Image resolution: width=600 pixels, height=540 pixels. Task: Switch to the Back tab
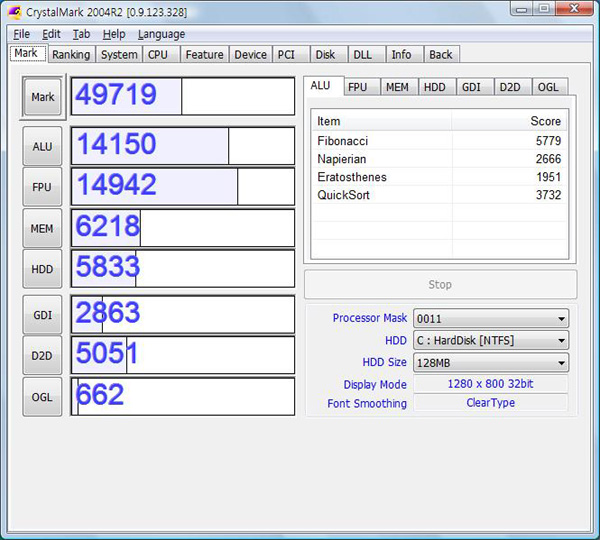(442, 54)
